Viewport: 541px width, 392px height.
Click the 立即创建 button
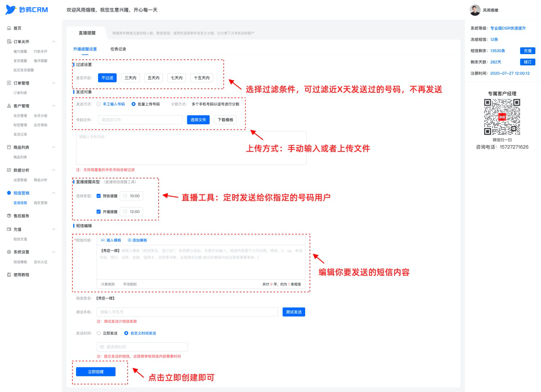[x=96, y=372]
